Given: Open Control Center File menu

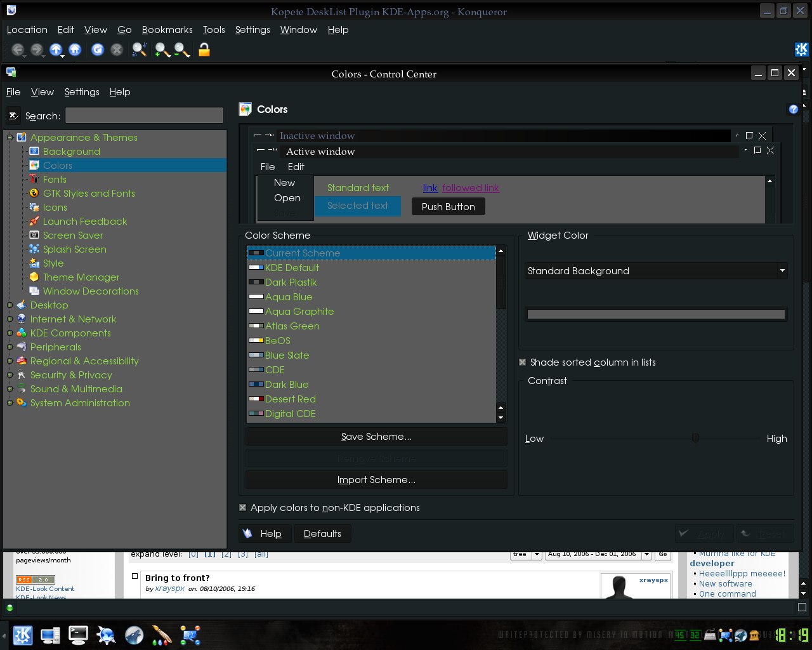Looking at the screenshot, I should 13,92.
